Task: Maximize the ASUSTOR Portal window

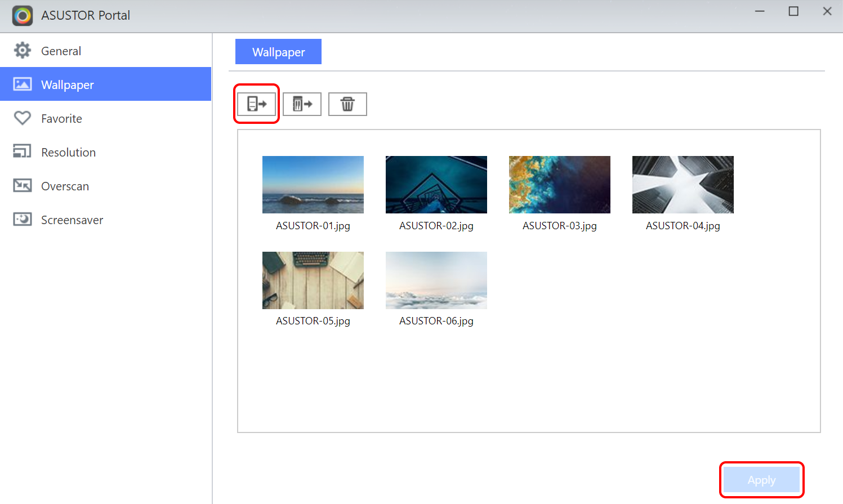Action: [x=793, y=11]
